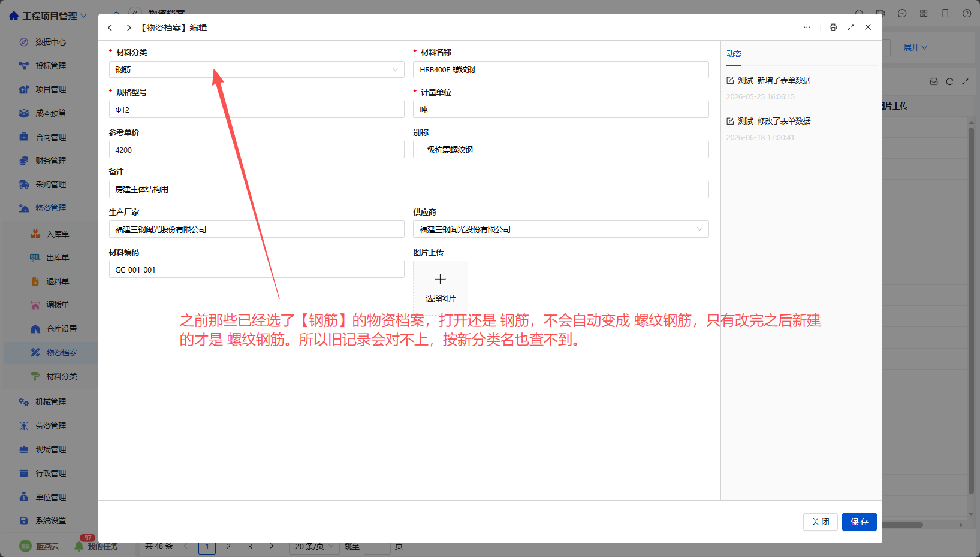This screenshot has height=557, width=980.
Task: Click the 生产厂家 input field
Action: pos(257,229)
